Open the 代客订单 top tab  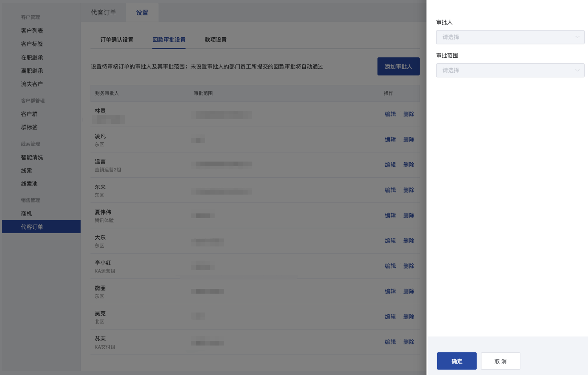pyautogui.click(x=103, y=13)
